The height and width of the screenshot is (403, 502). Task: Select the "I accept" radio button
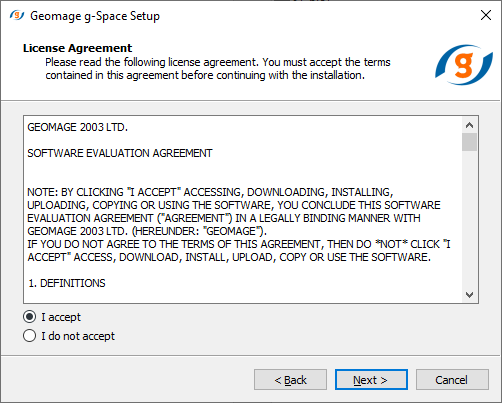point(29,317)
